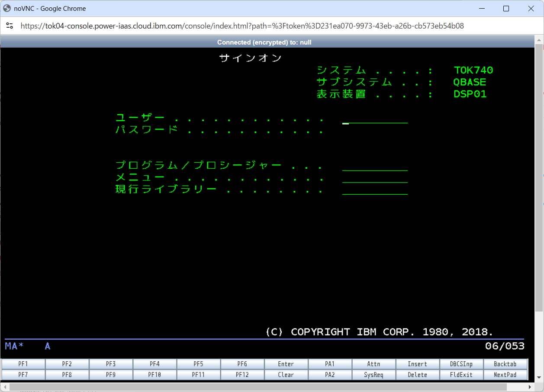Viewport: 544px width, 392px height.
Task: Click the Clear key button
Action: 286,375
